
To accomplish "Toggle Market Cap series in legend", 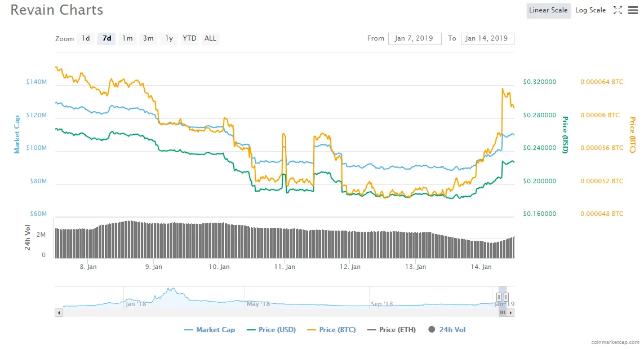I will click(210, 330).
